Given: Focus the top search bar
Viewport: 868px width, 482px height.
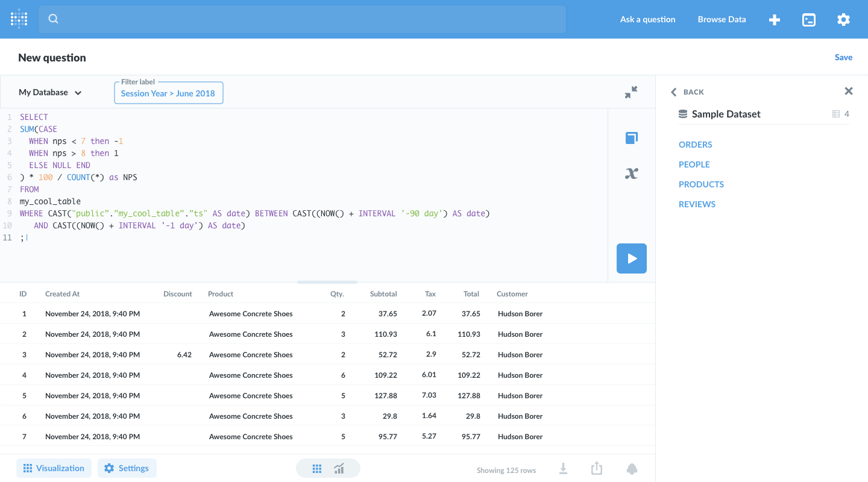Looking at the screenshot, I should coord(302,19).
